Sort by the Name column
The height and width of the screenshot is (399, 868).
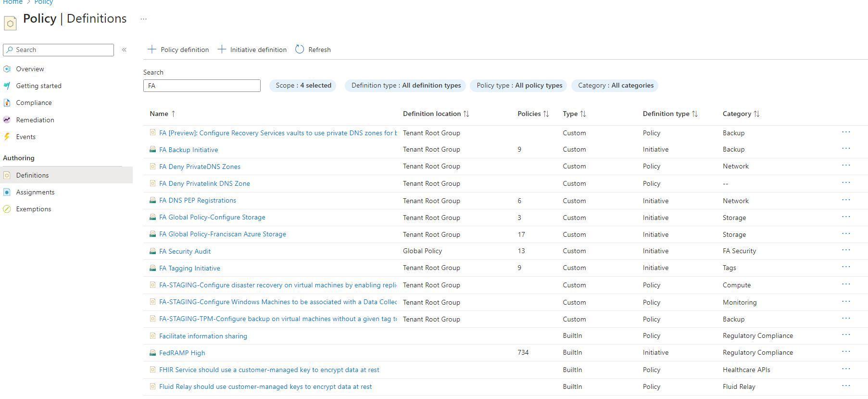(x=163, y=114)
